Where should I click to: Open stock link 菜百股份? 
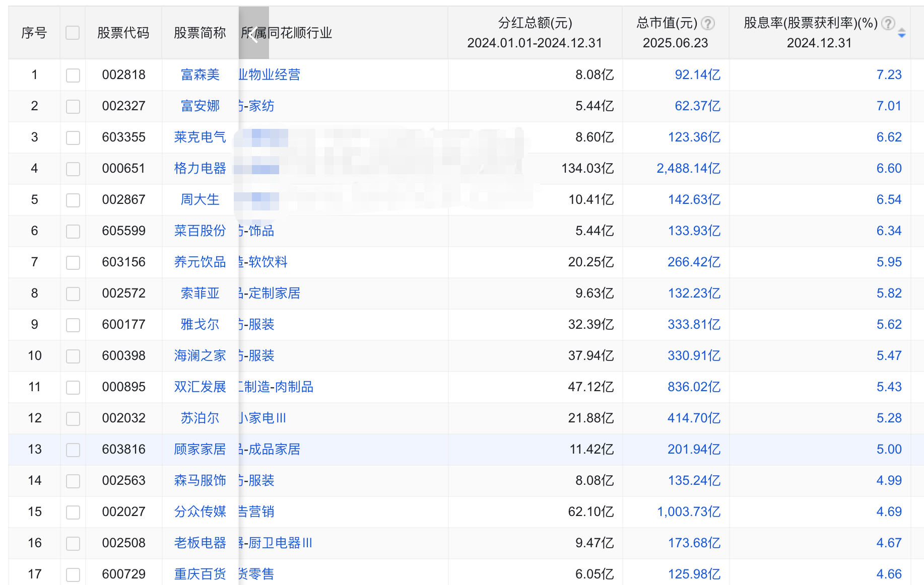200,231
